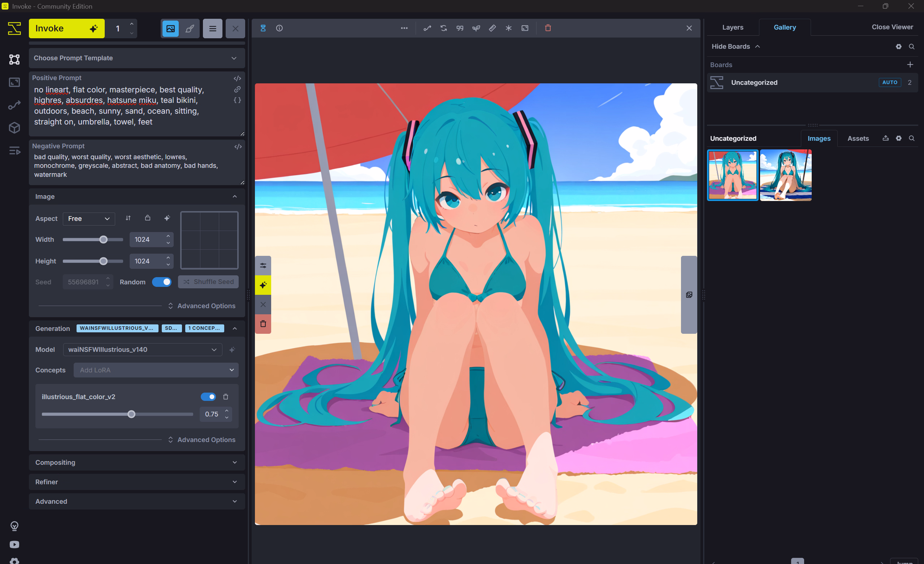Adjust the Width slider handle

[104, 240]
